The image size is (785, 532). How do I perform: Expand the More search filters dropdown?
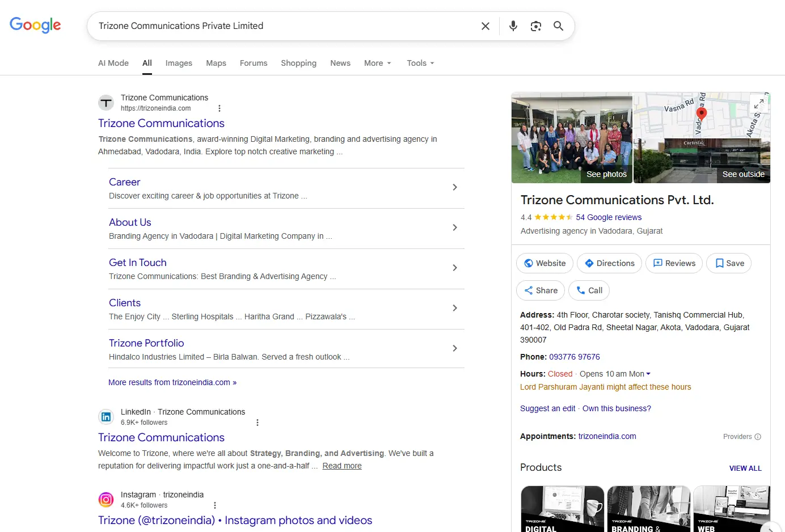377,63
